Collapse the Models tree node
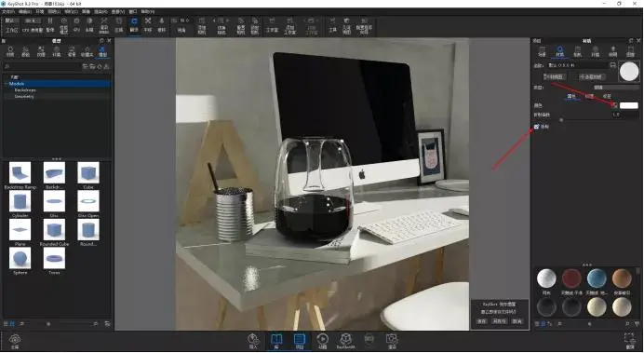 pyautogui.click(x=7, y=84)
